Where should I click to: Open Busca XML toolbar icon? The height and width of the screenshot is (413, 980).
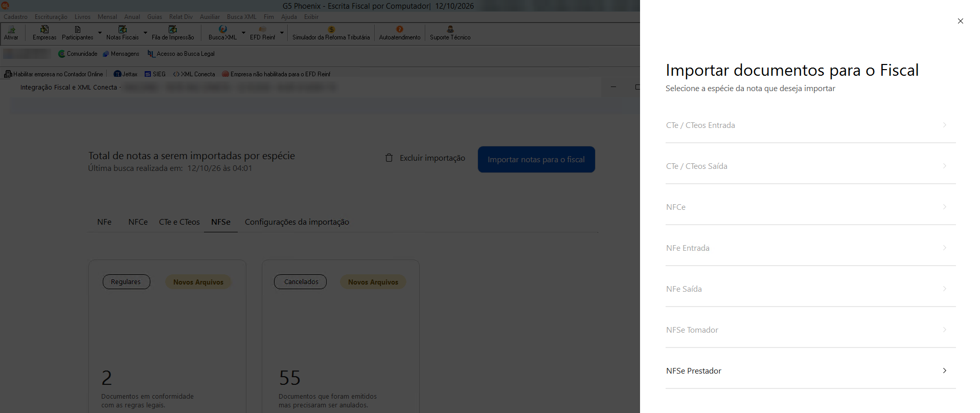[x=223, y=33]
